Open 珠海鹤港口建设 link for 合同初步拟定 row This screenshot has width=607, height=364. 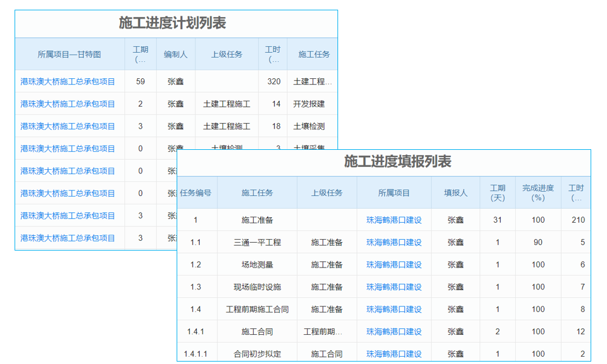point(393,353)
